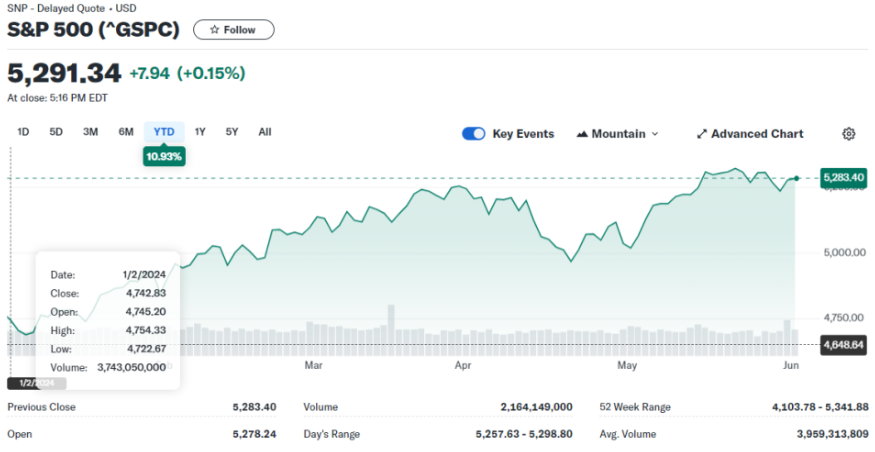This screenshot has width=875, height=452.
Task: Click the May label on time axis
Action: click(x=627, y=366)
